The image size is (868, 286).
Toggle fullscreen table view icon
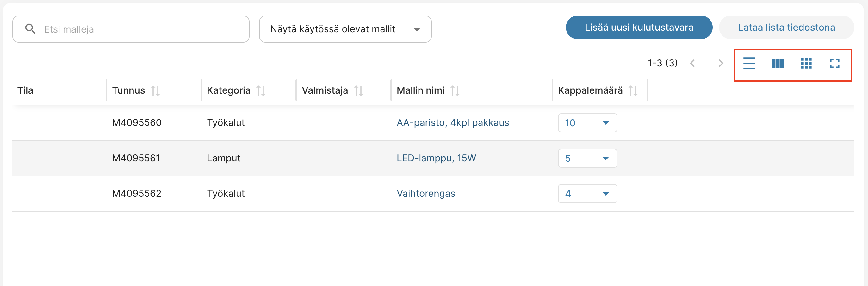point(834,63)
